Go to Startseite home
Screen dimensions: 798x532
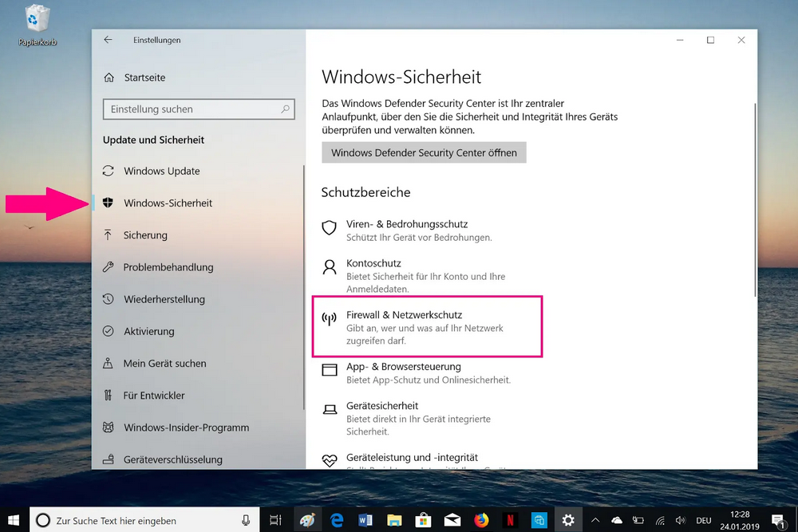click(x=144, y=77)
